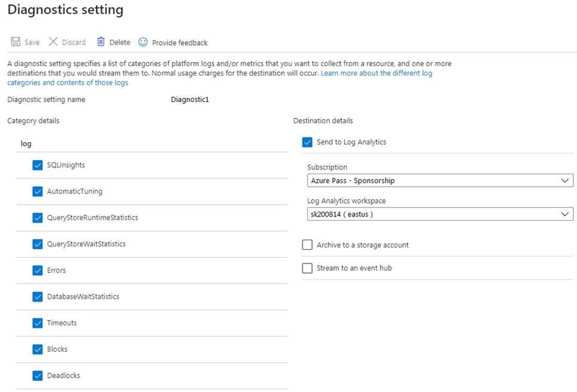
Task: Toggle the Timeouts log checkbox
Action: (x=38, y=323)
